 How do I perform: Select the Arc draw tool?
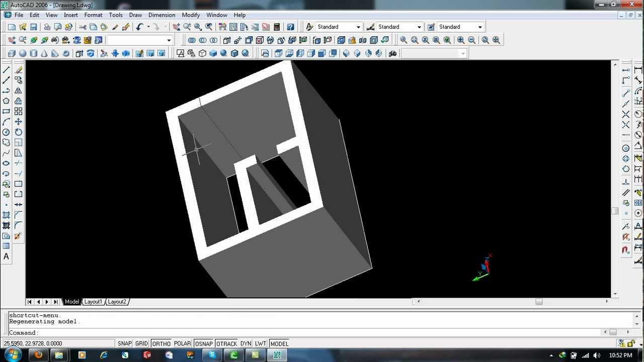coord(7,122)
